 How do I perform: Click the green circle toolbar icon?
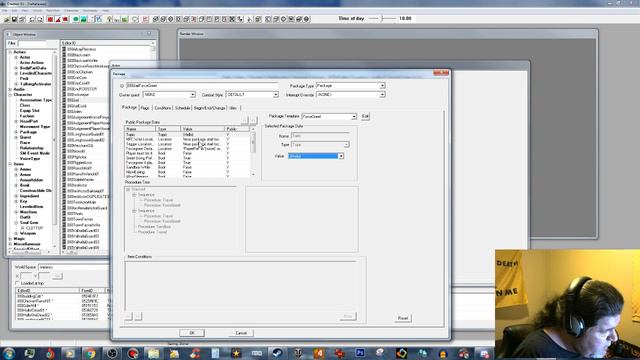76,19
